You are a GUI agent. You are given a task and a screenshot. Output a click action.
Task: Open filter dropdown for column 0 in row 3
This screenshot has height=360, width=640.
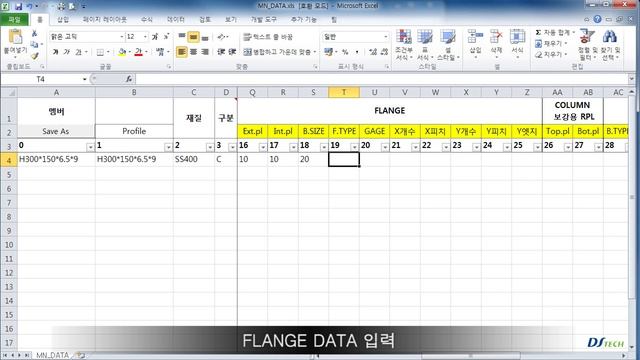click(90, 147)
